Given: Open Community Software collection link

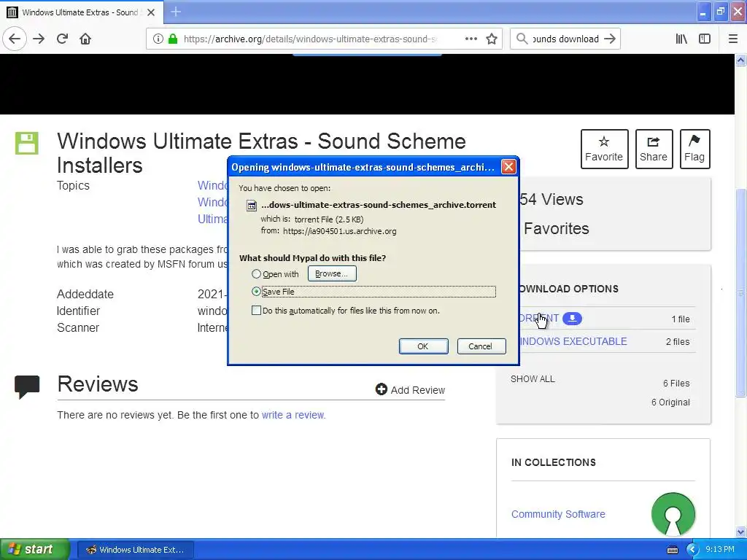Looking at the screenshot, I should pos(558,514).
